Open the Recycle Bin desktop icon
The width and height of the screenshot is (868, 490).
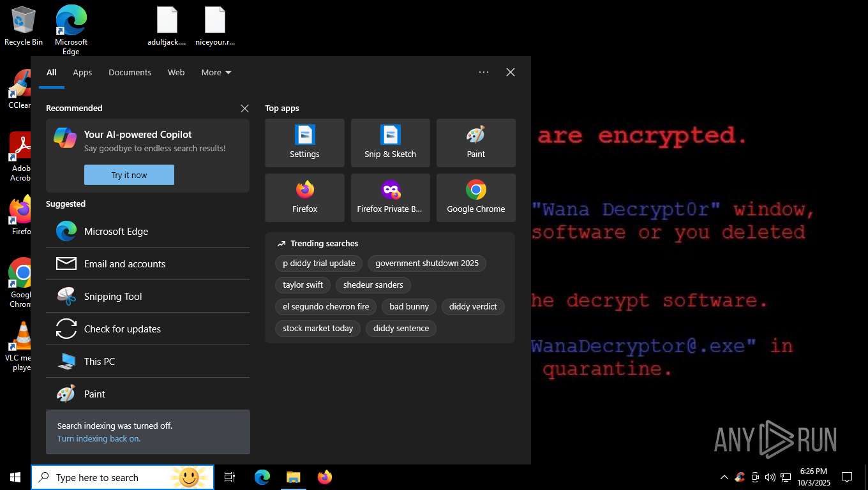(x=24, y=26)
